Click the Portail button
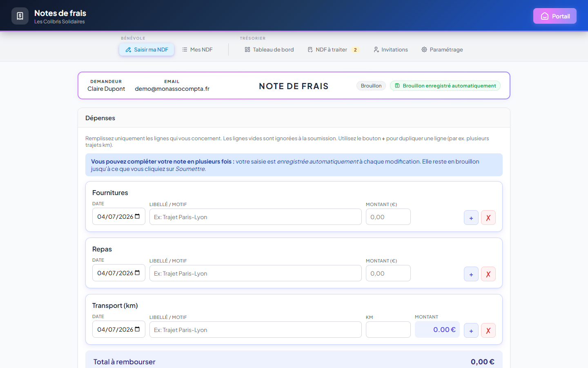The height and width of the screenshot is (368, 588). 555,16
